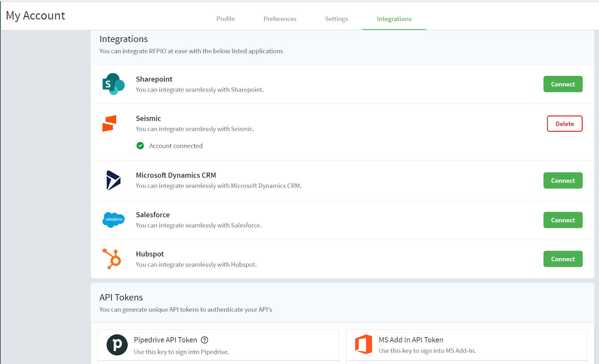Image resolution: width=599 pixels, height=364 pixels.
Task: Connect the Hubspot integration
Action: point(563,259)
